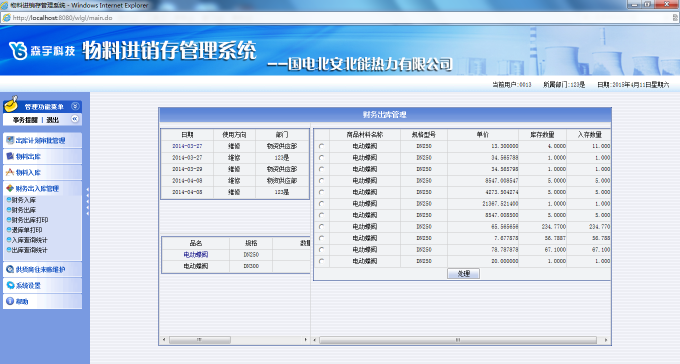This screenshot has width=680, height=364.
Task: Click the sidebar splitter collapse arrows
Action: click(x=88, y=201)
